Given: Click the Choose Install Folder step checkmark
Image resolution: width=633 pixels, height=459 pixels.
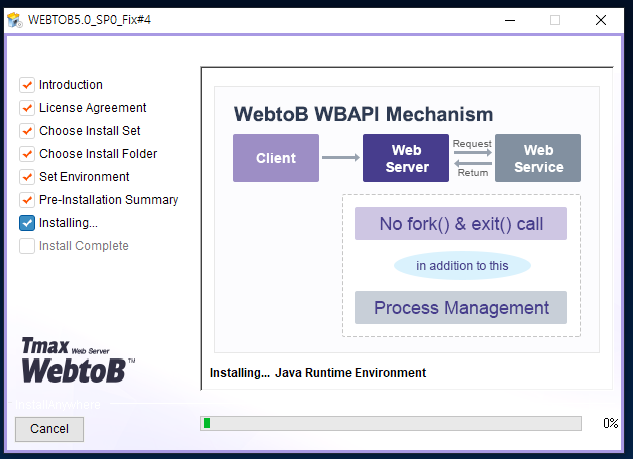Looking at the screenshot, I should (27, 154).
